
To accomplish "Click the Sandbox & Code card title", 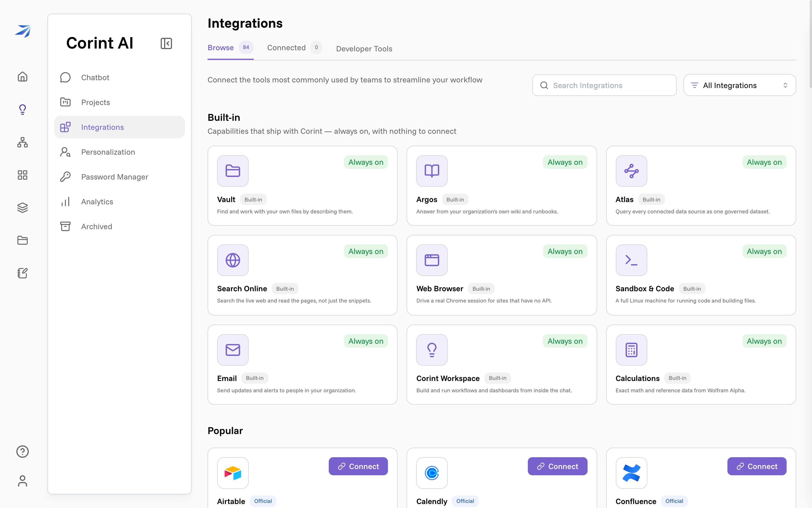I will click(x=645, y=289).
